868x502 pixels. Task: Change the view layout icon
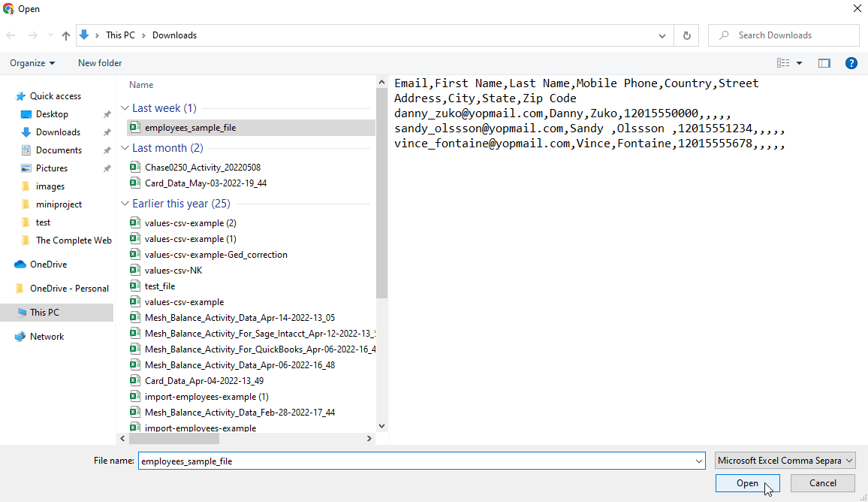click(x=782, y=63)
